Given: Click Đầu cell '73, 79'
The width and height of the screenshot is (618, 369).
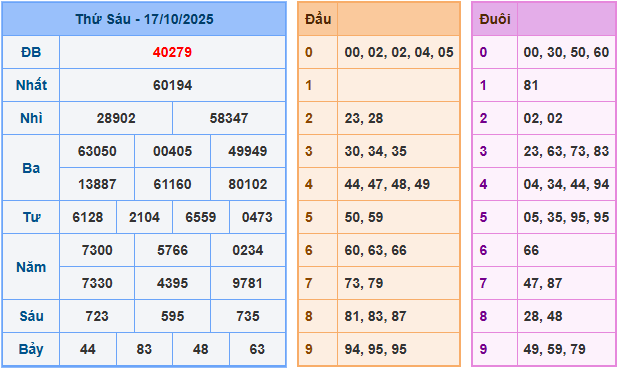Looking at the screenshot, I should point(364,283).
